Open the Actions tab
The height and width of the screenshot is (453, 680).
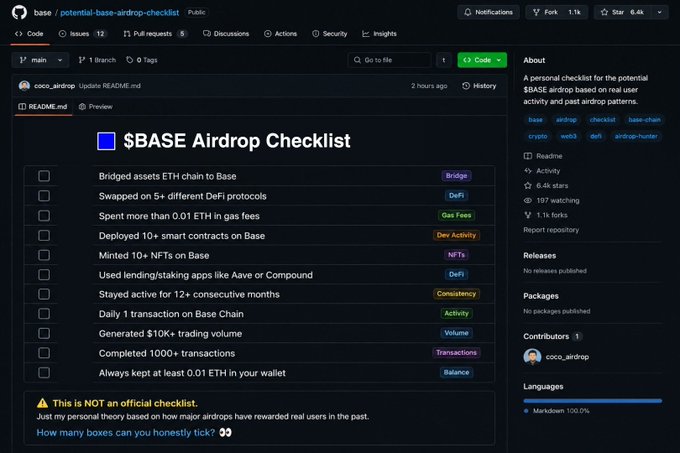click(x=281, y=34)
